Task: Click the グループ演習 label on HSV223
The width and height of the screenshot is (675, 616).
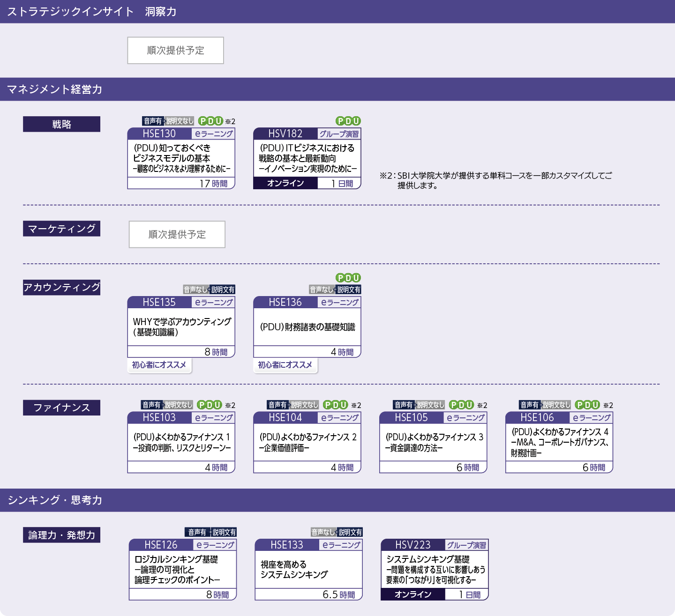Action: pyautogui.click(x=466, y=545)
